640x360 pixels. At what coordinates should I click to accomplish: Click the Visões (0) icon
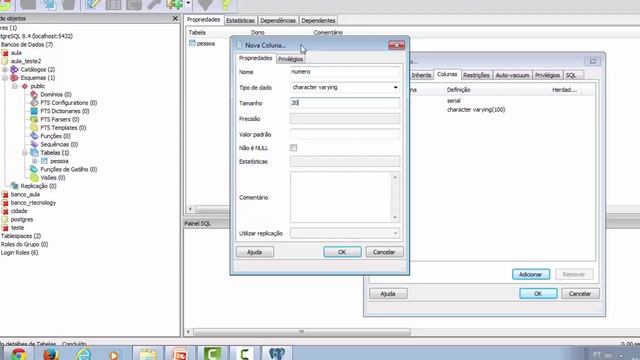(34, 178)
